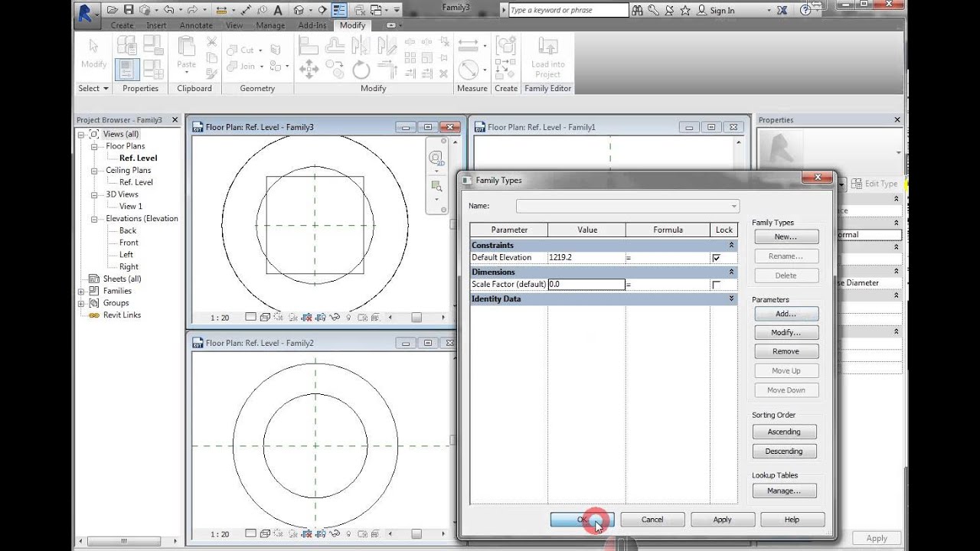This screenshot has height=551, width=980.
Task: Open the Manage ribbon tab
Action: coord(270,25)
